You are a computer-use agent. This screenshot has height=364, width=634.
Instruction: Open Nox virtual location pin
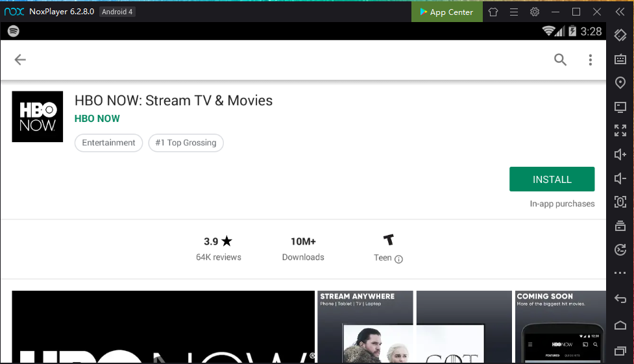(620, 83)
